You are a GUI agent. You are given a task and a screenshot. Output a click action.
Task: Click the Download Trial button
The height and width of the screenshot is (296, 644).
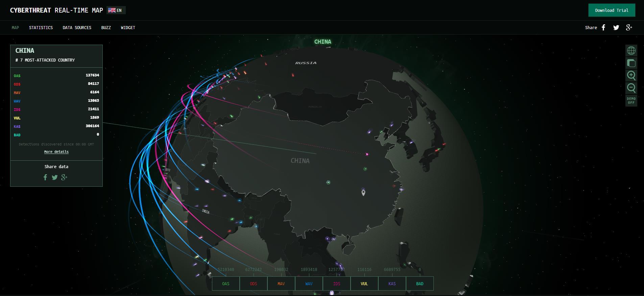click(x=612, y=10)
